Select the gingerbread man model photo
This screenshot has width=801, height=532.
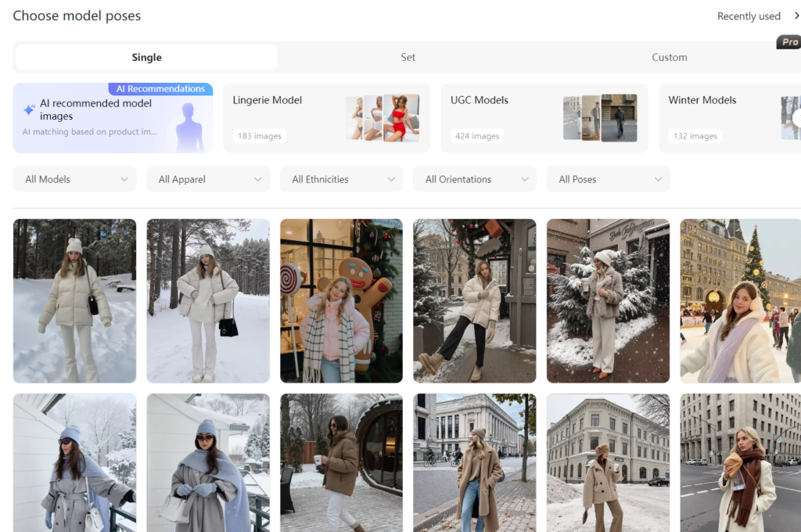(341, 301)
